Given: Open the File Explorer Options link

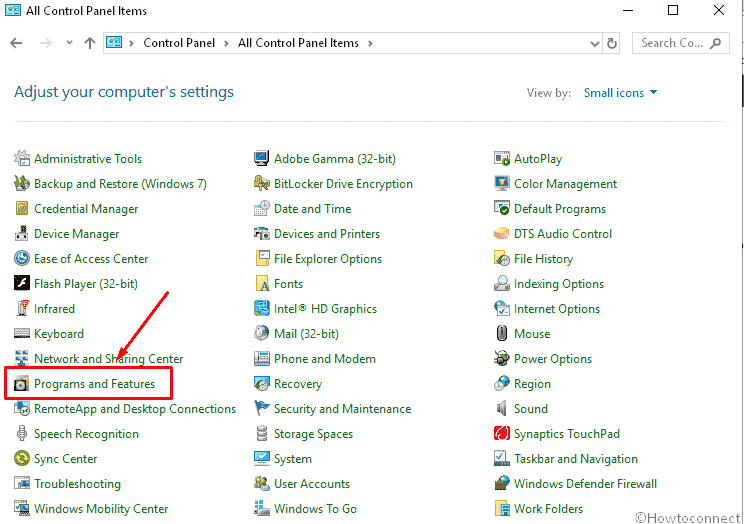Looking at the screenshot, I should [x=328, y=259].
